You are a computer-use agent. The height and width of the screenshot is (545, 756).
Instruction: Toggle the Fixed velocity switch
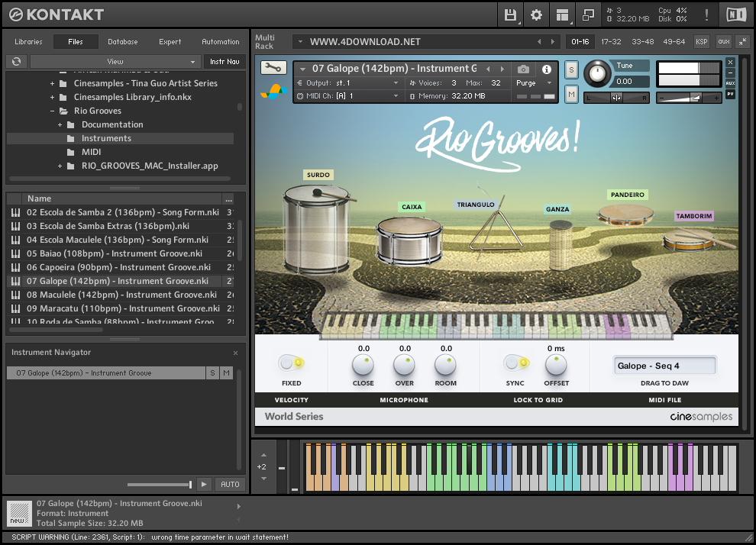coord(291,363)
